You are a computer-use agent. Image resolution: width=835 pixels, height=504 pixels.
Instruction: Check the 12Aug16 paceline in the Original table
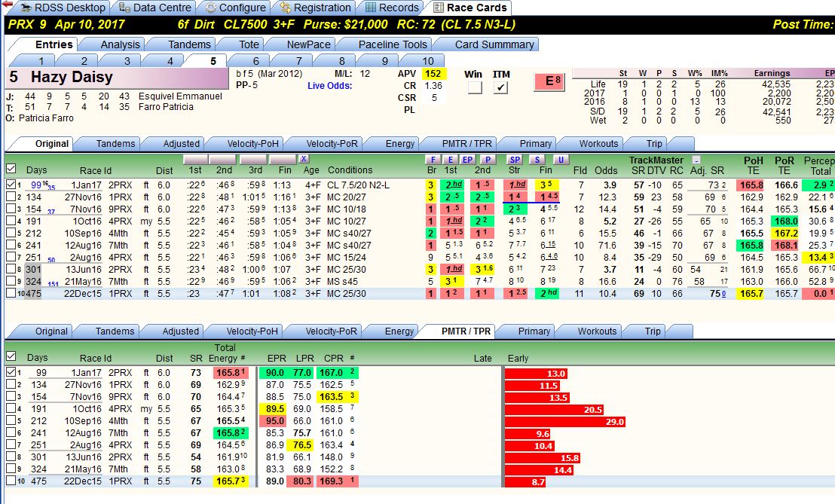(x=11, y=246)
